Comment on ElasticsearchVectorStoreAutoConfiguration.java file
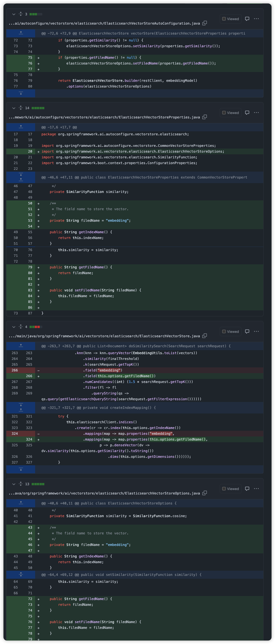 point(247,19)
